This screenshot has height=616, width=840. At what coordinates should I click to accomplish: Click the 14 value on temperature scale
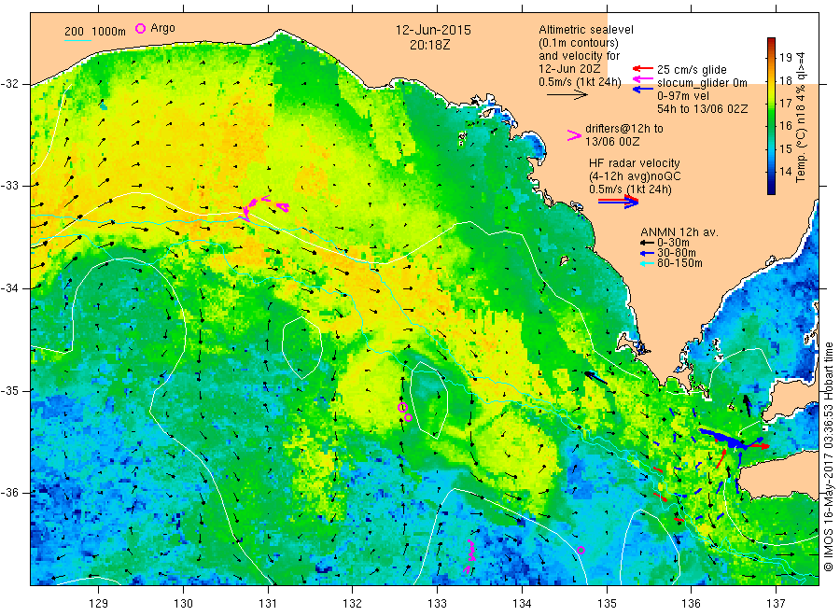[785, 172]
